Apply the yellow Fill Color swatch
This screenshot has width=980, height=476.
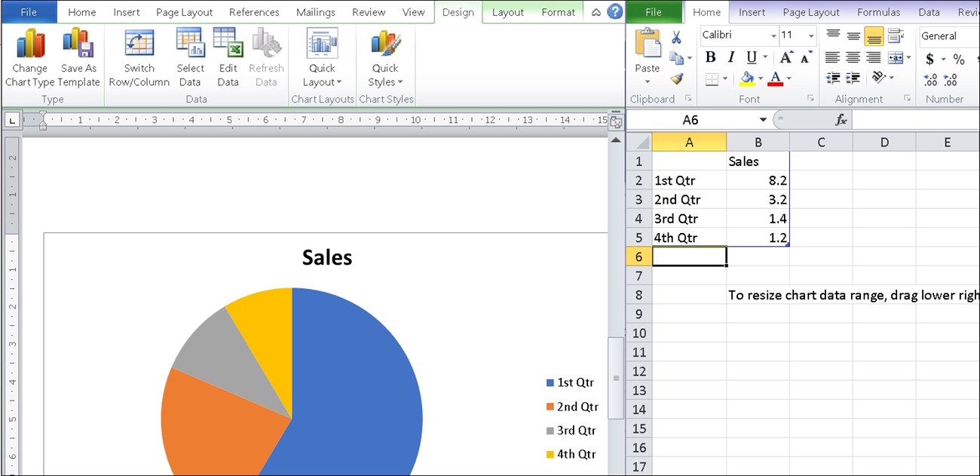(x=747, y=78)
